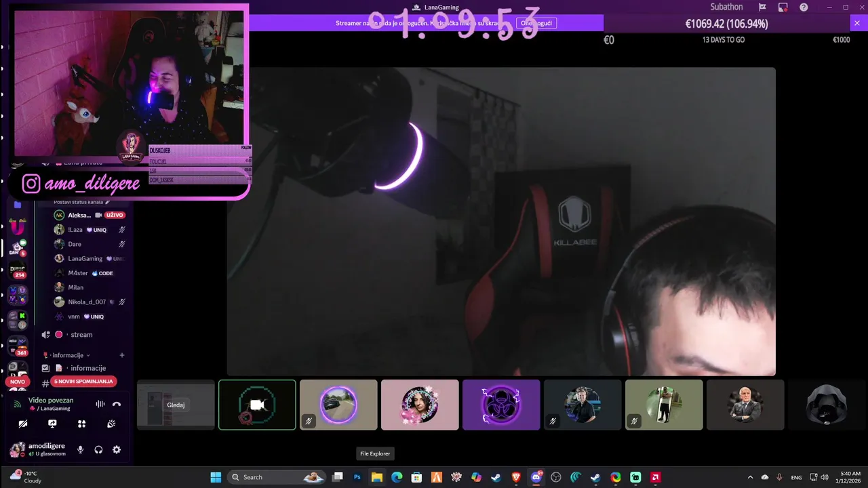
Task: Select the grey-suit man avatar tile
Action: point(745,405)
